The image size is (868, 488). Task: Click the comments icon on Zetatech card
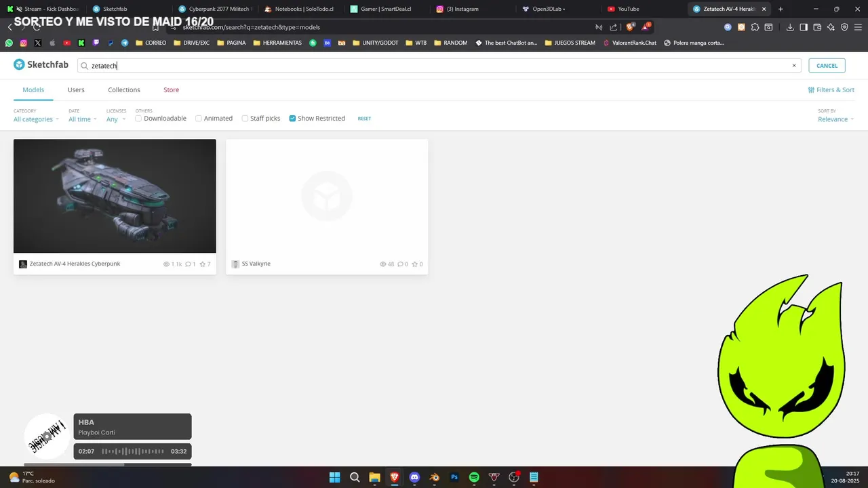pos(188,264)
